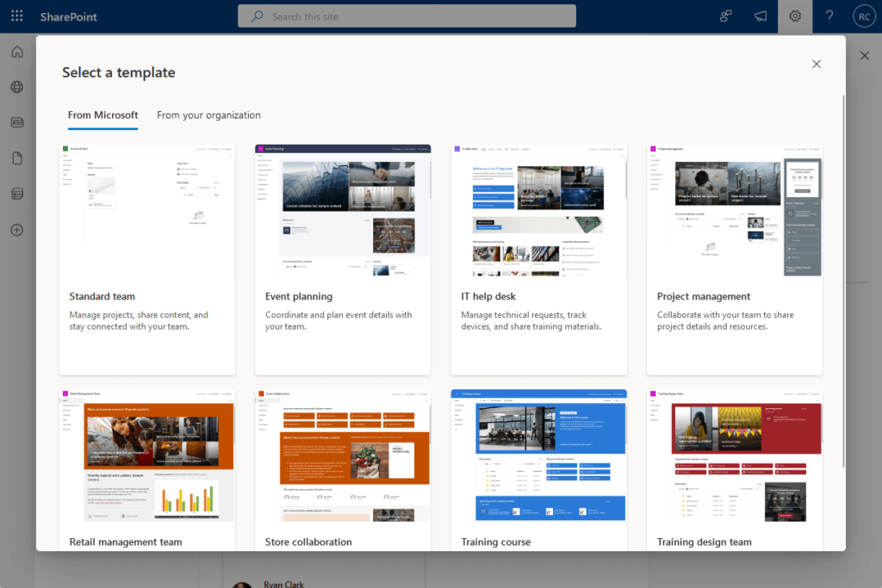Select the Standard team template thumbnail
The height and width of the screenshot is (588, 882).
[146, 211]
